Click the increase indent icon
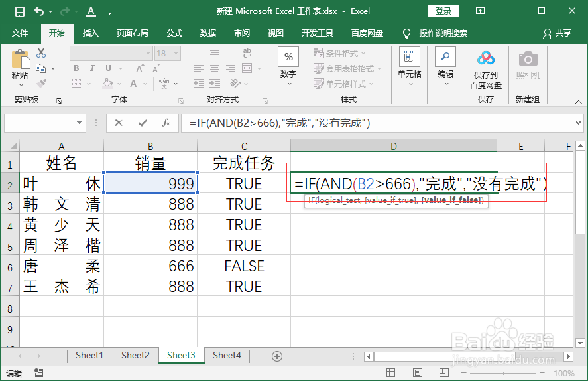 (215, 84)
